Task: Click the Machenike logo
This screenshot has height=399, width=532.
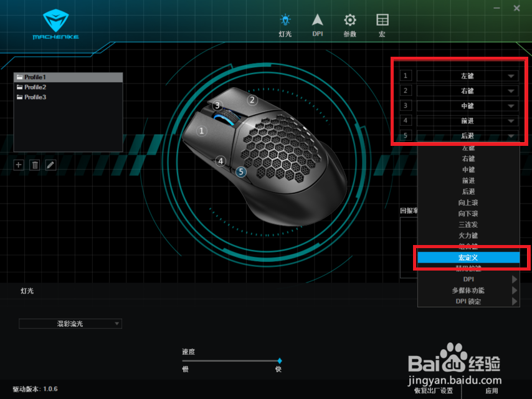Action: (x=56, y=24)
